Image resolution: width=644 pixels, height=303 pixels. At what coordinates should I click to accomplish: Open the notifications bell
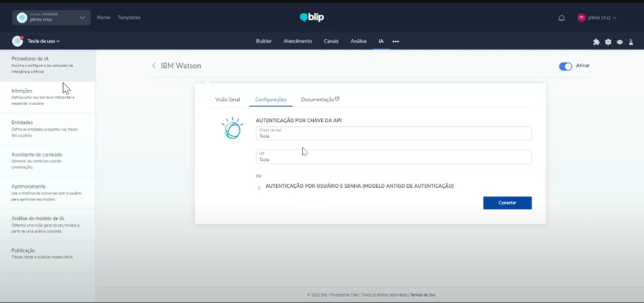pyautogui.click(x=562, y=18)
